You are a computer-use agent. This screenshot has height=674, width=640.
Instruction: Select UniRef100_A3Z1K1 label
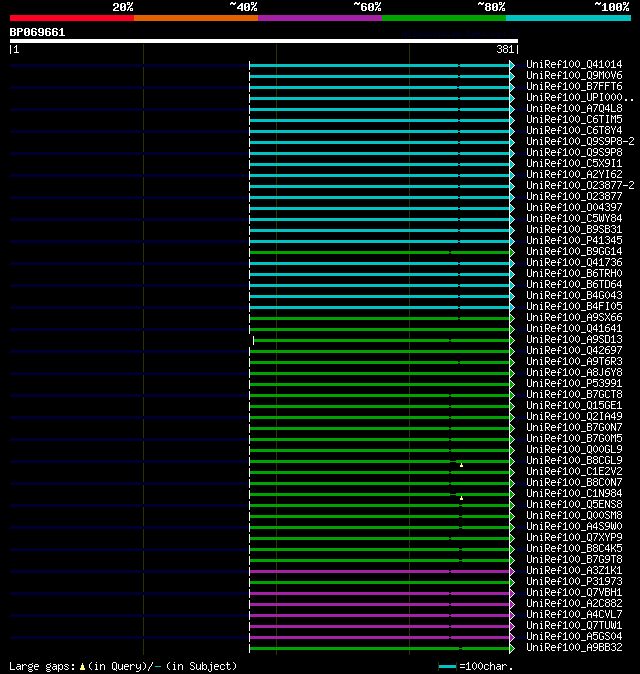point(574,571)
